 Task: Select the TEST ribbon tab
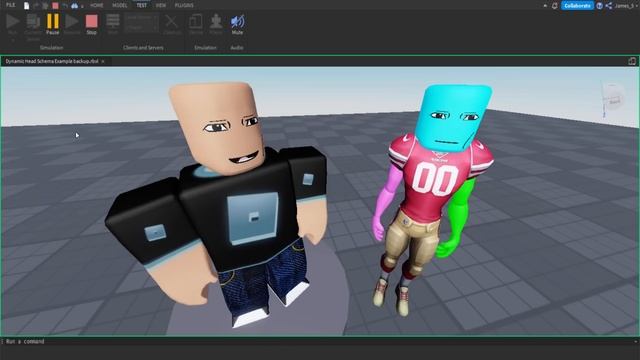(x=142, y=5)
